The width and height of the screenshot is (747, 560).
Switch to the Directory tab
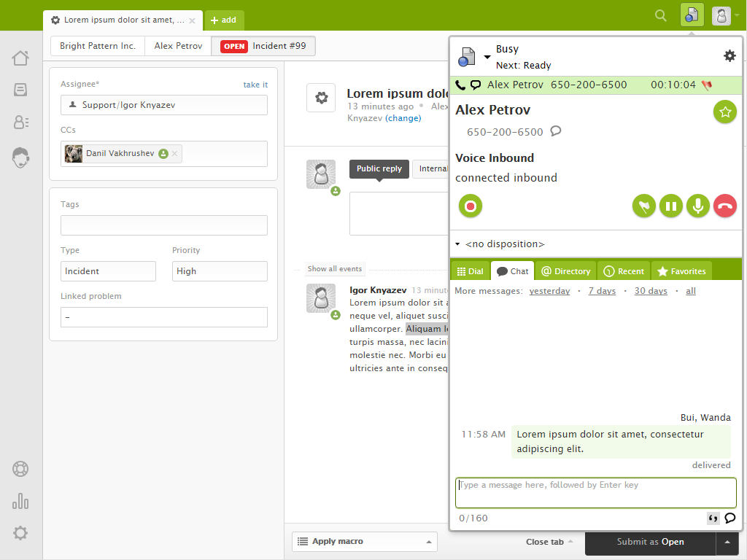click(x=565, y=271)
